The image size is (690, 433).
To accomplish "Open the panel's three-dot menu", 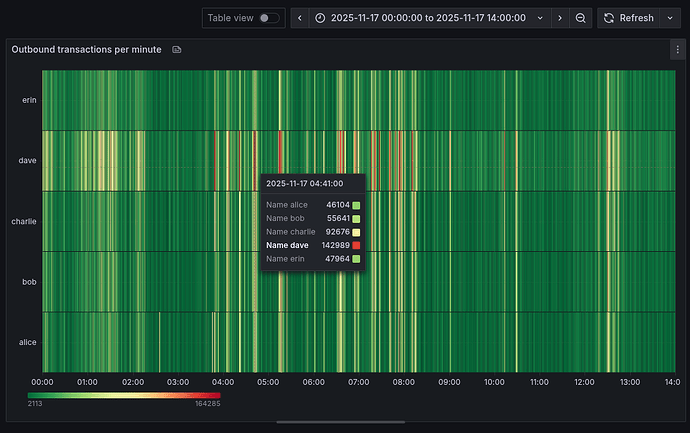I will click(677, 49).
